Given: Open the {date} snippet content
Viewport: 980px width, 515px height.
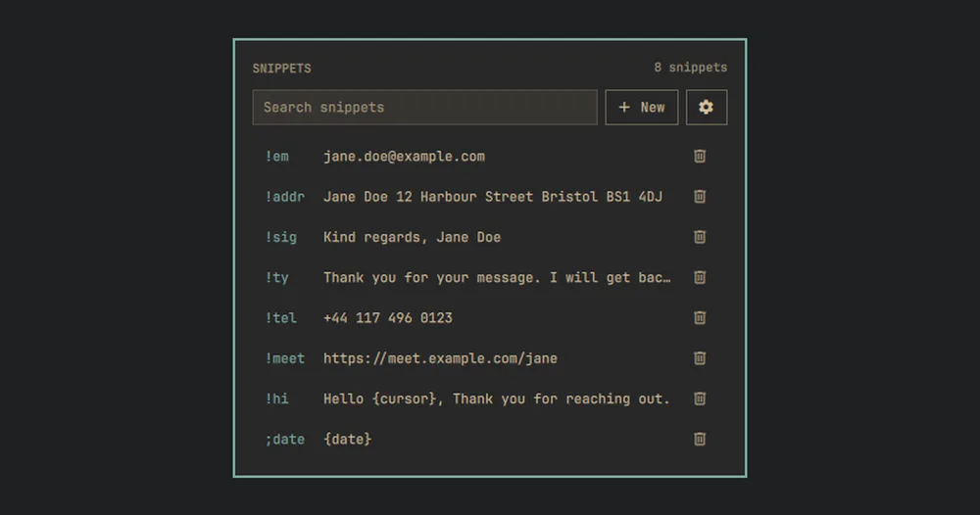Looking at the screenshot, I should pos(348,440).
